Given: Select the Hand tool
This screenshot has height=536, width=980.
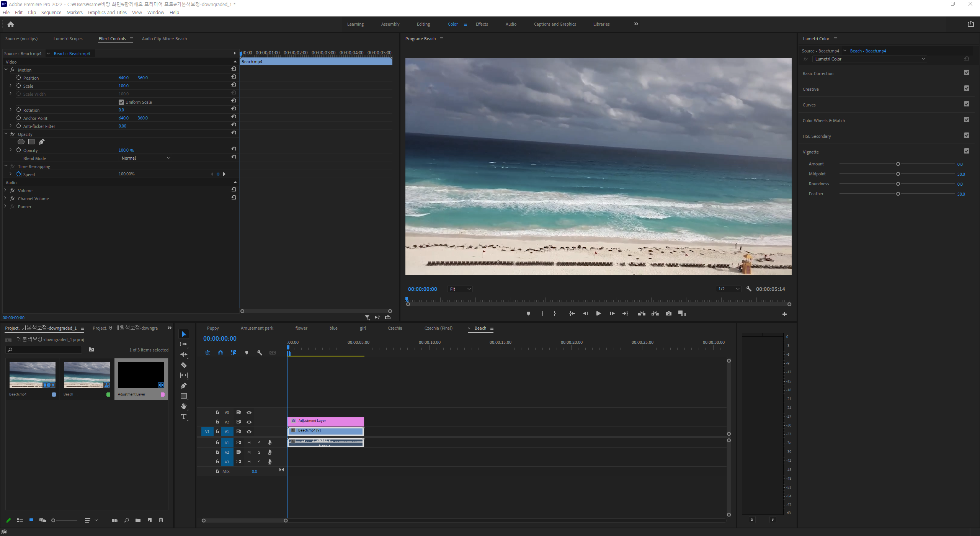Looking at the screenshot, I should (x=184, y=406).
